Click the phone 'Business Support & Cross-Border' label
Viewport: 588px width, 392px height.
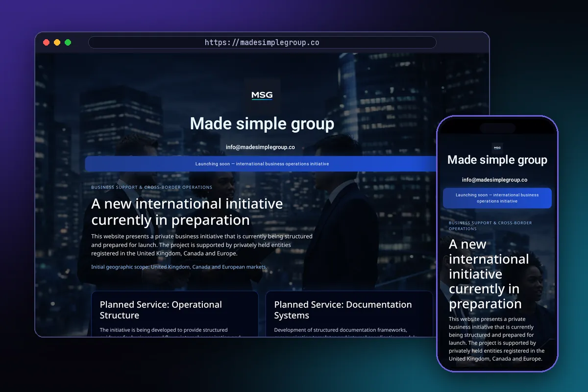490,225
